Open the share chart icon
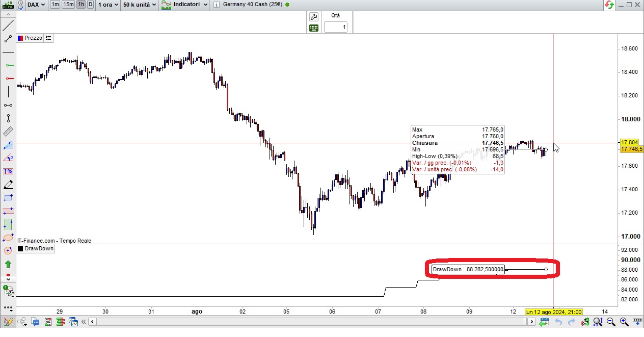Screen dimensions: 644x337 [x=22, y=322]
